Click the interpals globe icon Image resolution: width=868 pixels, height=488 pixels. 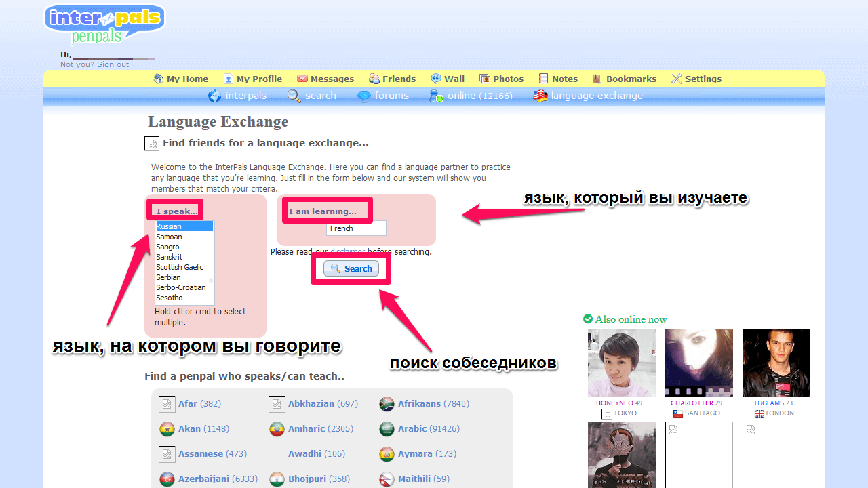pos(215,96)
